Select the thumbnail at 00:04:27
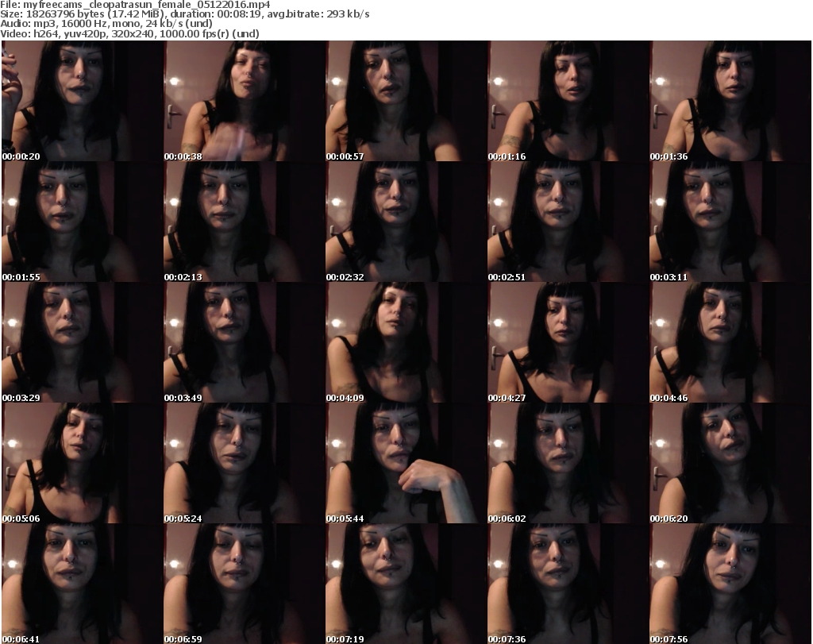Image resolution: width=813 pixels, height=644 pixels. [x=566, y=342]
